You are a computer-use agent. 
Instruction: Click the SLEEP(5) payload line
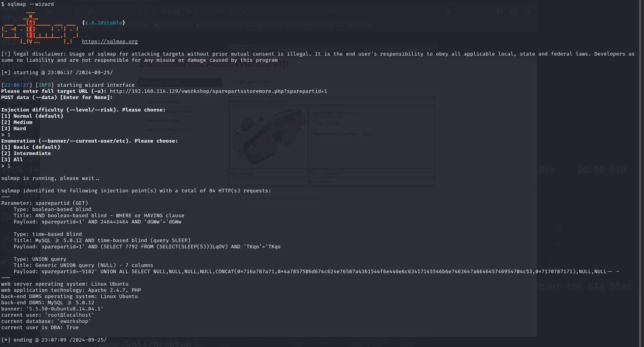(147, 246)
